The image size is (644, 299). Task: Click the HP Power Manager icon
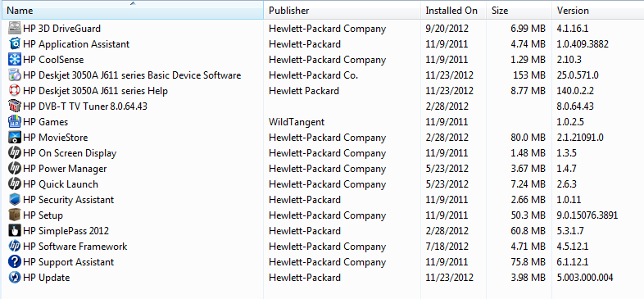(x=15, y=169)
